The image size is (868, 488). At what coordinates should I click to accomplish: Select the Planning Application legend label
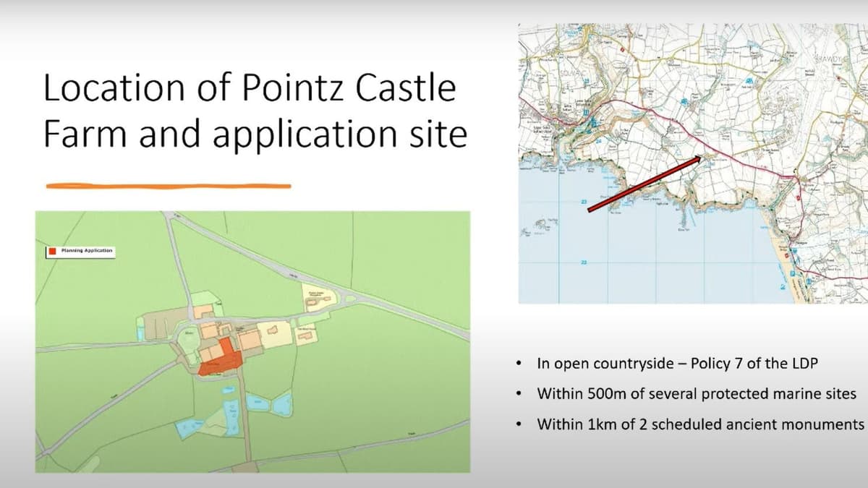[87, 252]
